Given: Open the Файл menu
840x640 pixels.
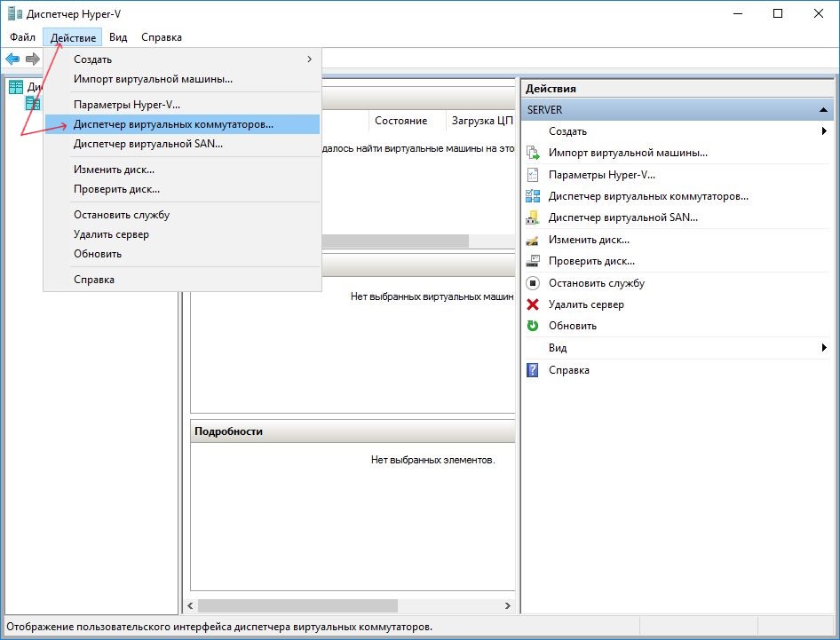Looking at the screenshot, I should point(23,37).
